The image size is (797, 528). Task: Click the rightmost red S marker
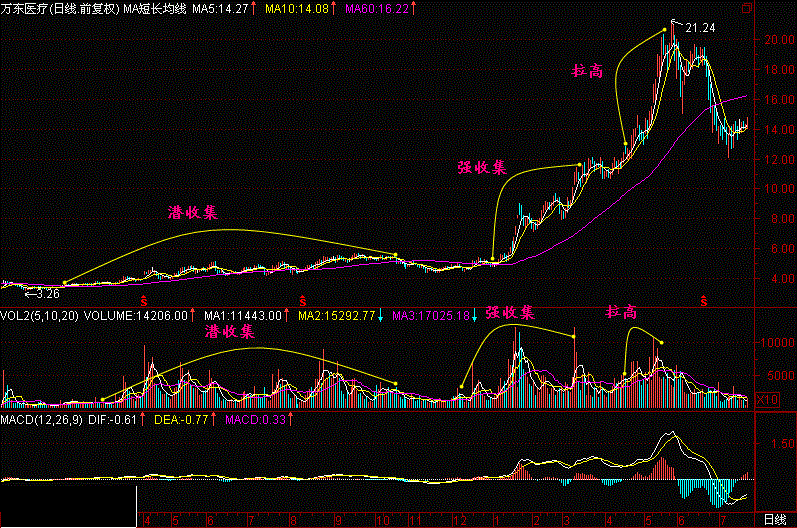[704, 300]
